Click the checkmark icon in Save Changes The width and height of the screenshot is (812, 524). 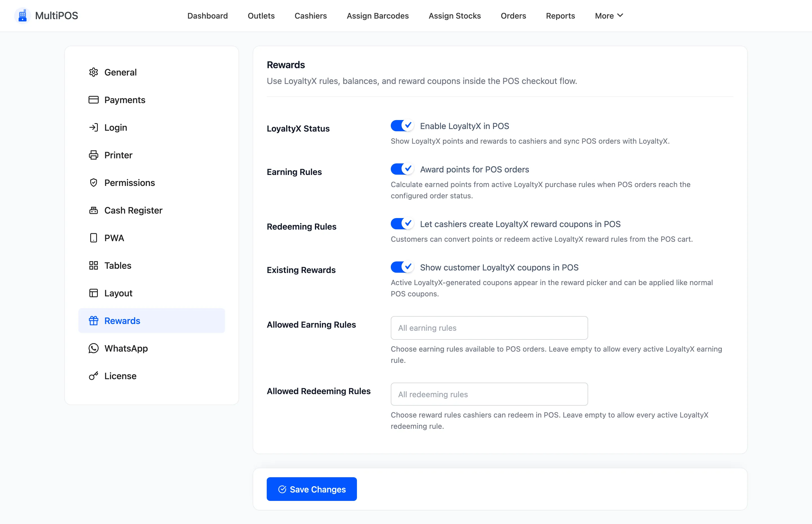pos(282,489)
